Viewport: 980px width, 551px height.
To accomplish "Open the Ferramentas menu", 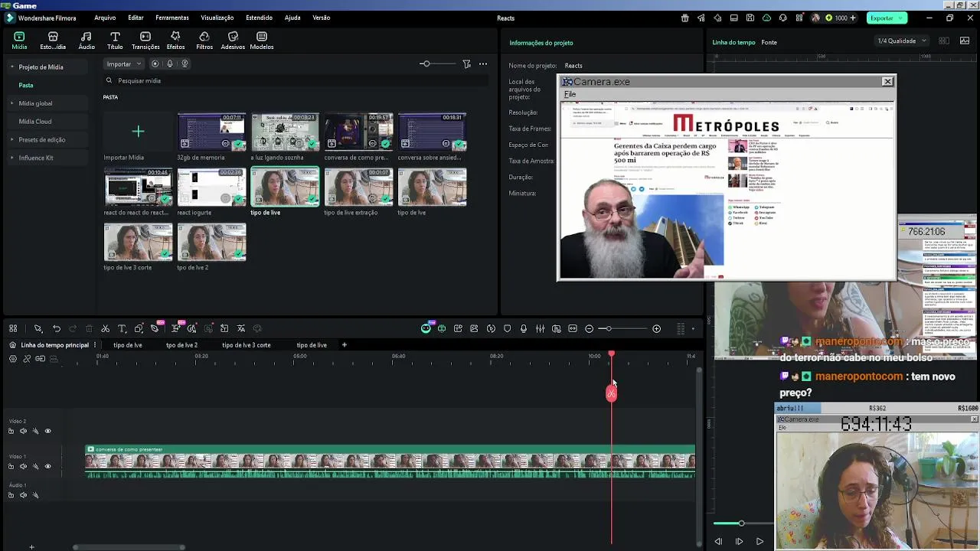I will point(172,18).
